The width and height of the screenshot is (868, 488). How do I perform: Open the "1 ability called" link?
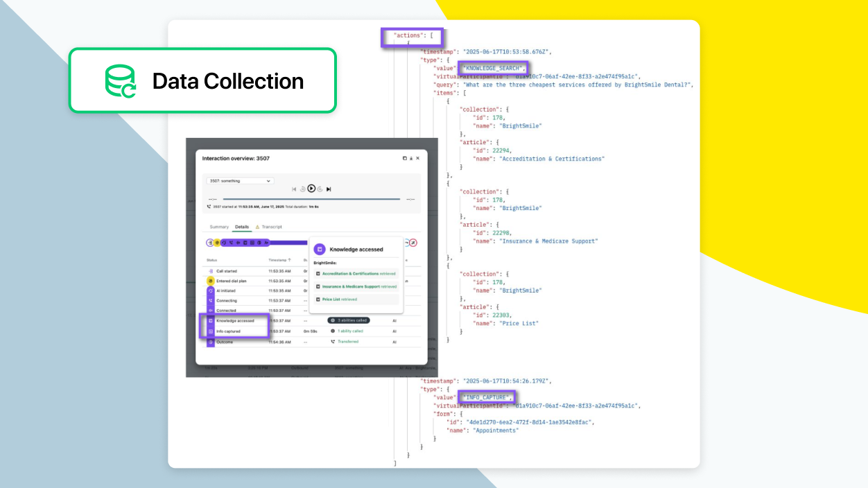[351, 331]
